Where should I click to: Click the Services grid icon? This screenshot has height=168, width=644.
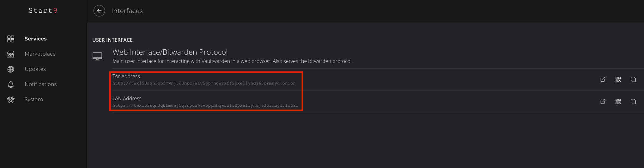(x=11, y=39)
